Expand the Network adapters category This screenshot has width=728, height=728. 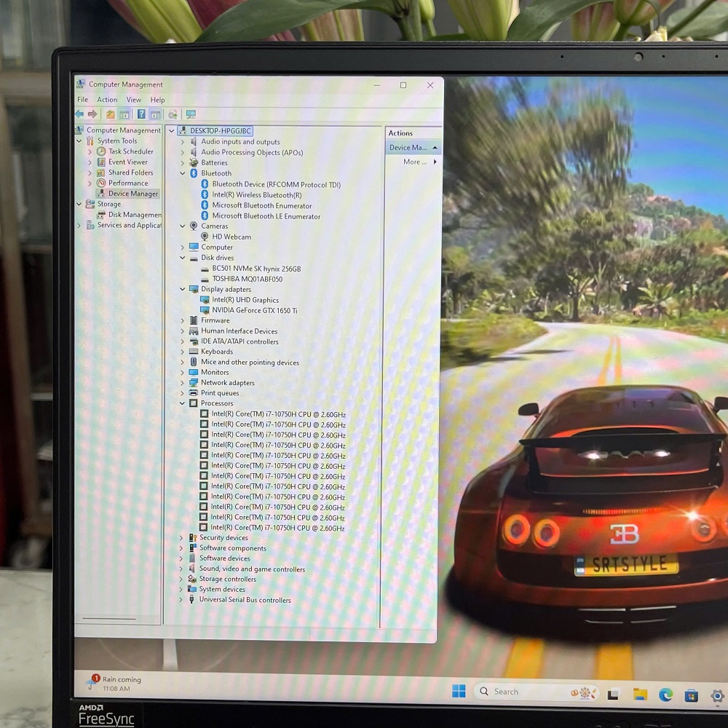(182, 383)
